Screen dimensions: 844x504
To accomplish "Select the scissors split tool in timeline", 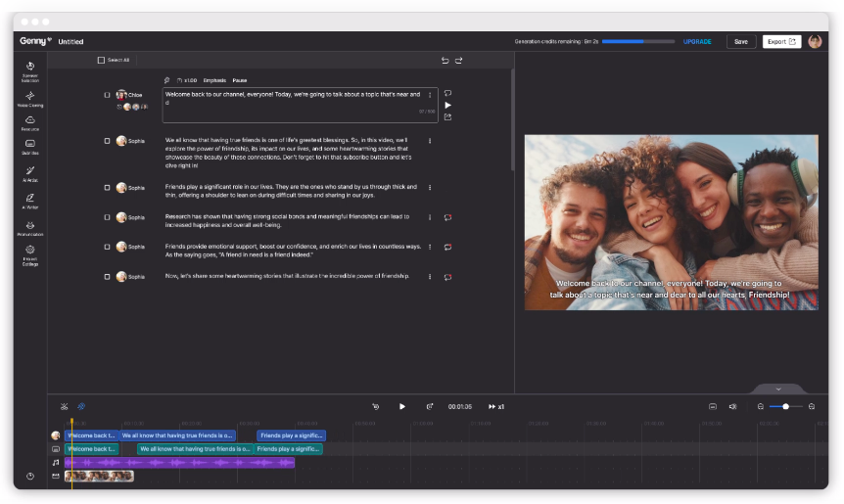I will click(x=65, y=406).
